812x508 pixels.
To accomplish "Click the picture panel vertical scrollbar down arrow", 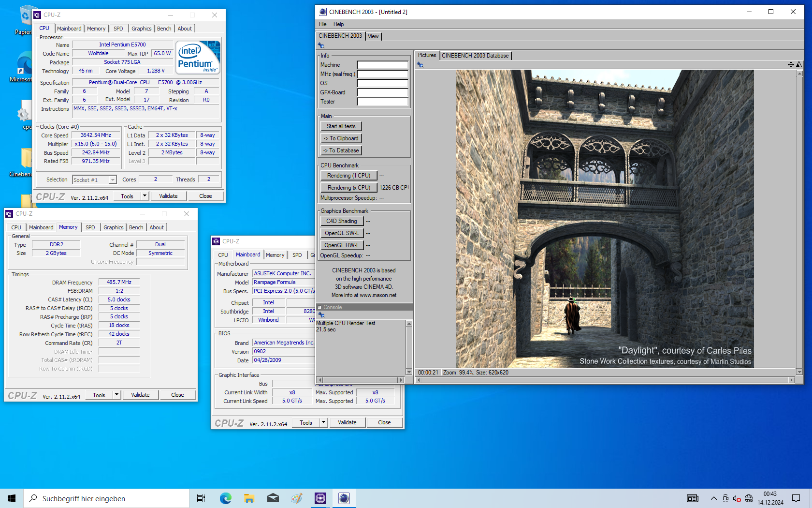I will point(799,372).
